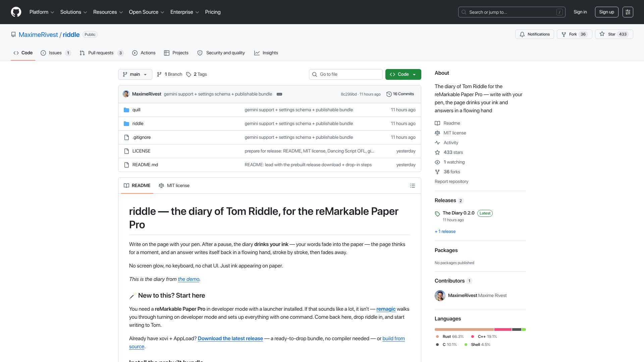The height and width of the screenshot is (362, 644).
Task: Open the riddle folder
Action: click(138, 124)
